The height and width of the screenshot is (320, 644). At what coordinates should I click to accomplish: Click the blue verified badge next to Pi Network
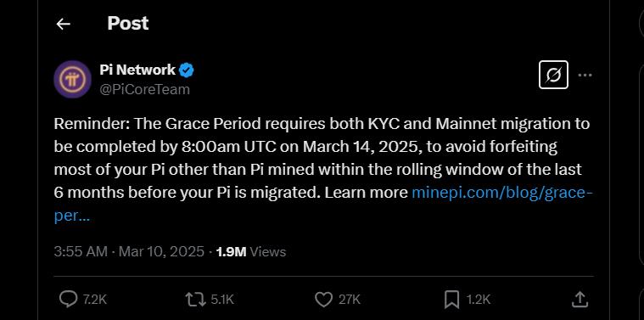coord(188,70)
